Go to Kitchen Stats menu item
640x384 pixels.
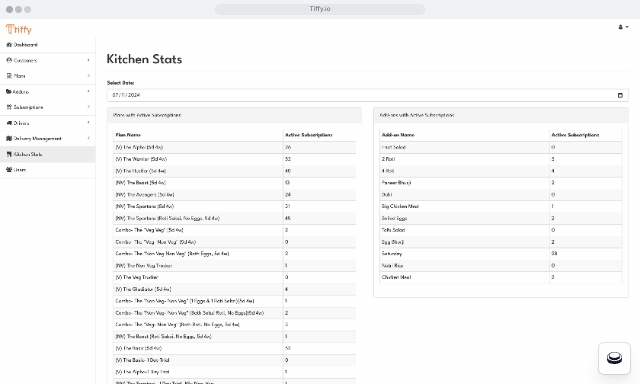click(47, 154)
